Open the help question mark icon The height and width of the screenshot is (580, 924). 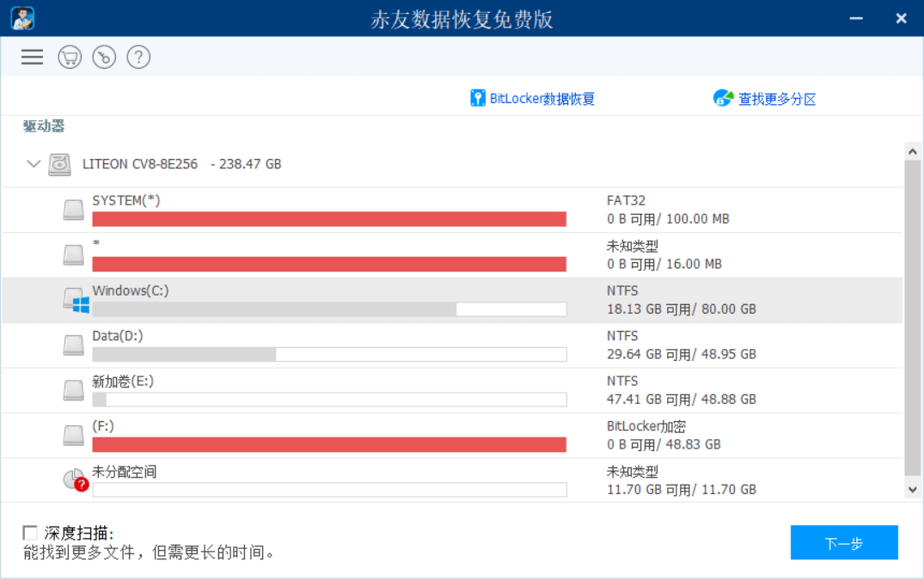pos(138,57)
